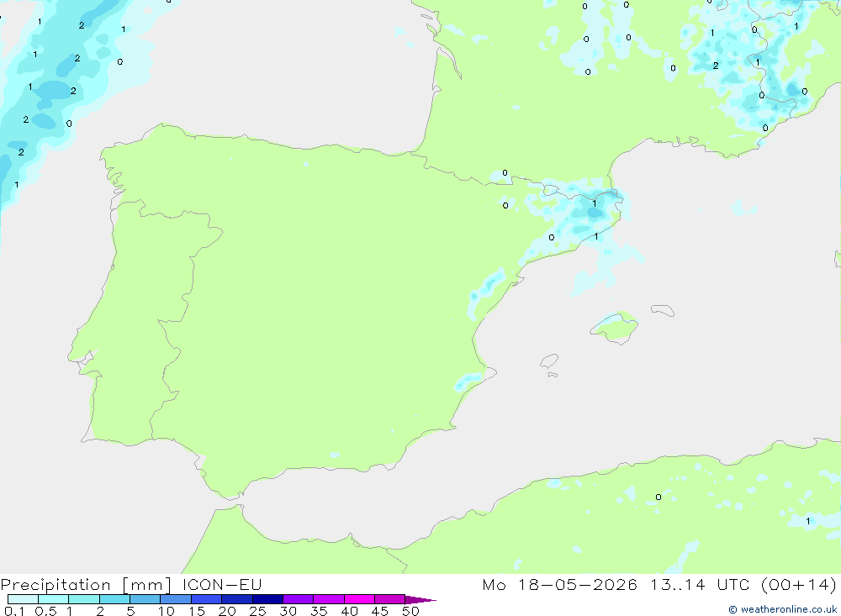The height and width of the screenshot is (616, 841).
Task: Click the '(00+14)' forecast offset text
Action: pos(799,584)
